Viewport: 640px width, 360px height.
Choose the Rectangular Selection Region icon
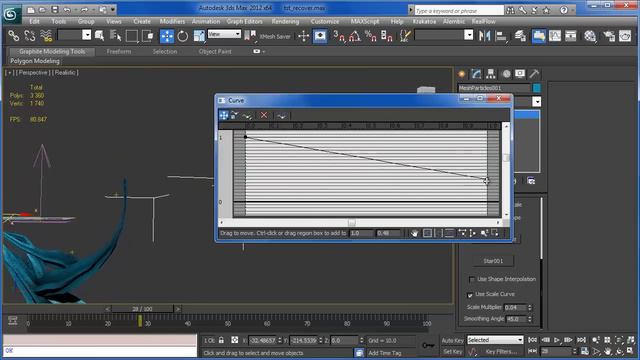pyautogui.click(x=132, y=36)
